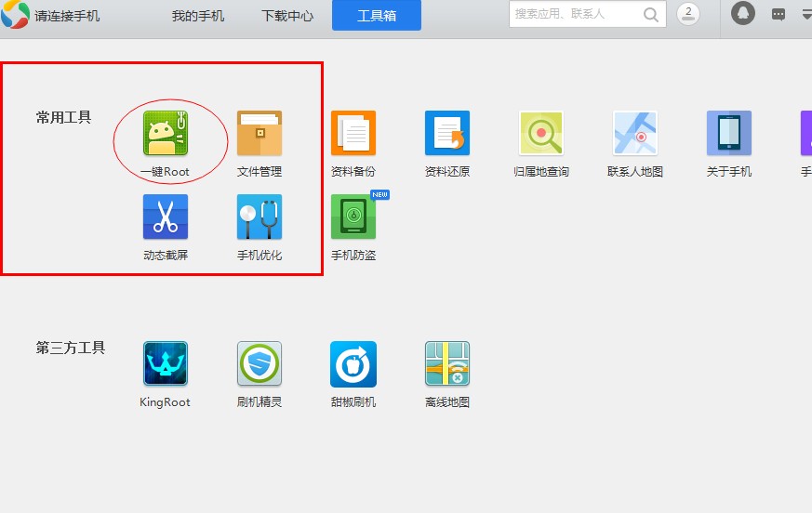
Task: Select the 工具箱 toolbox tab
Action: [x=377, y=16]
